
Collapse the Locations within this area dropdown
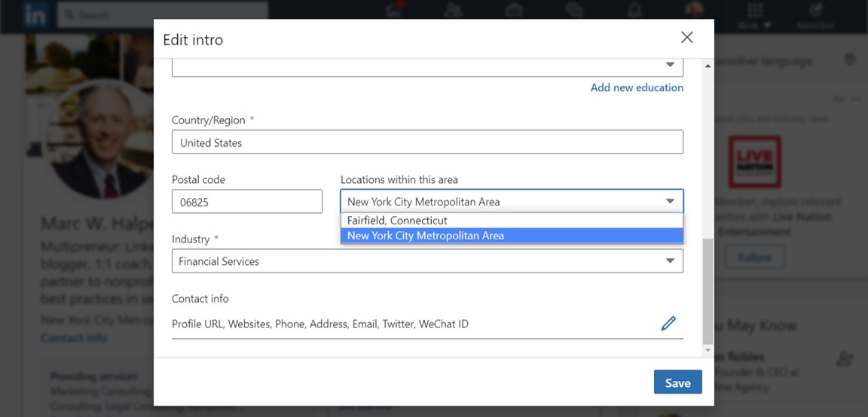pos(670,202)
